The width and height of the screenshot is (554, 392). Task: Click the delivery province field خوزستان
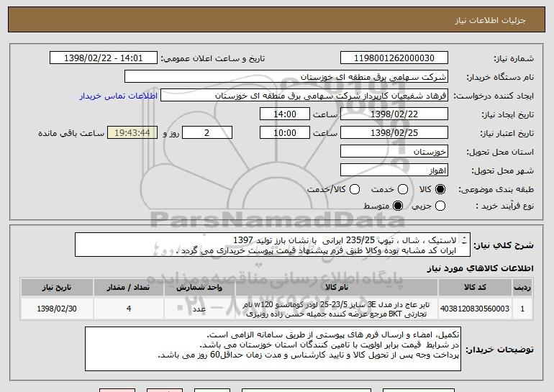tap(394, 152)
